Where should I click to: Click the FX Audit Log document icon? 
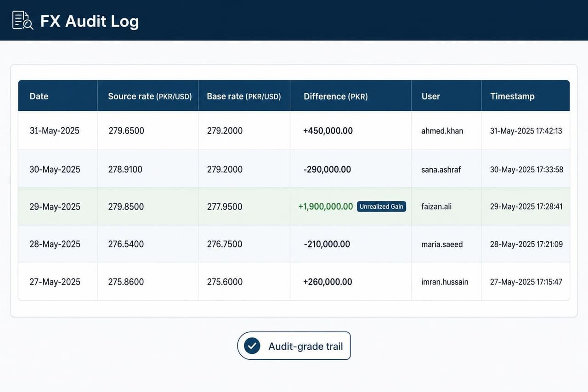[x=23, y=21]
